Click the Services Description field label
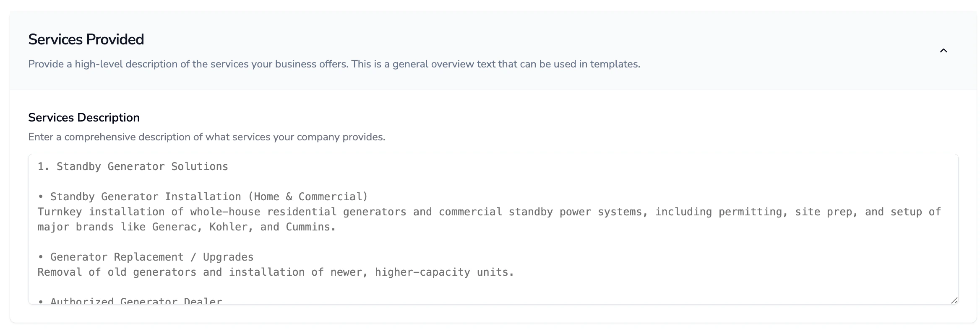Viewport: 980px width, 331px height. pos(84,117)
